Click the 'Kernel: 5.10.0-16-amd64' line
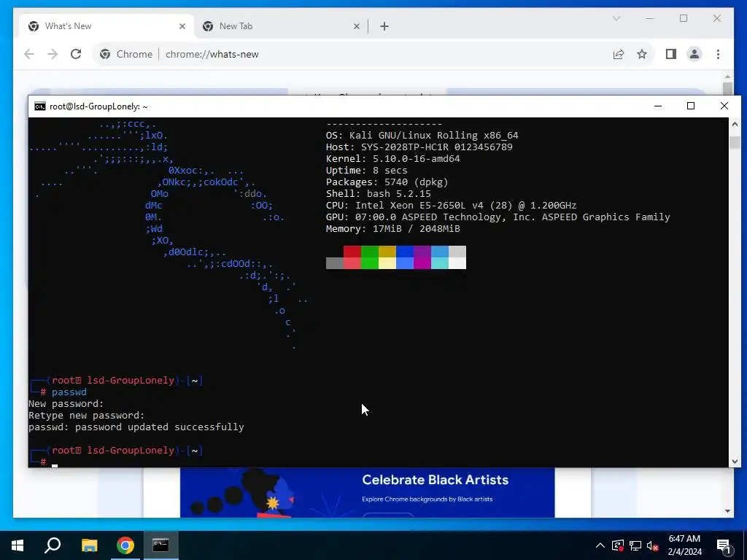 (x=393, y=158)
